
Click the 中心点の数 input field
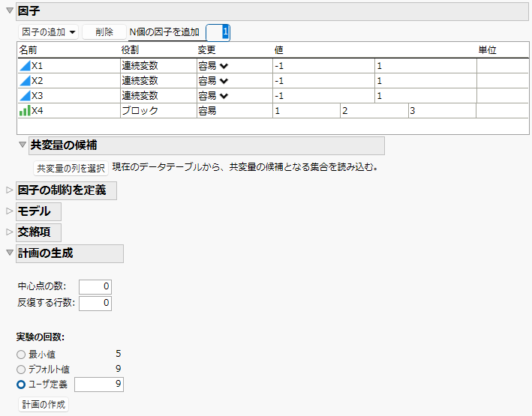[95, 287]
